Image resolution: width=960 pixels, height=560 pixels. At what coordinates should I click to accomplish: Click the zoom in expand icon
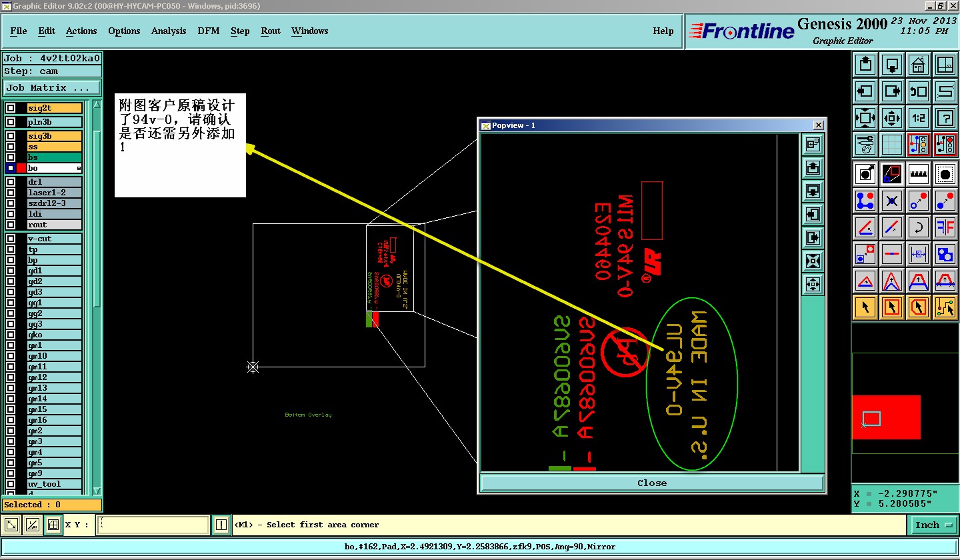coord(865,118)
